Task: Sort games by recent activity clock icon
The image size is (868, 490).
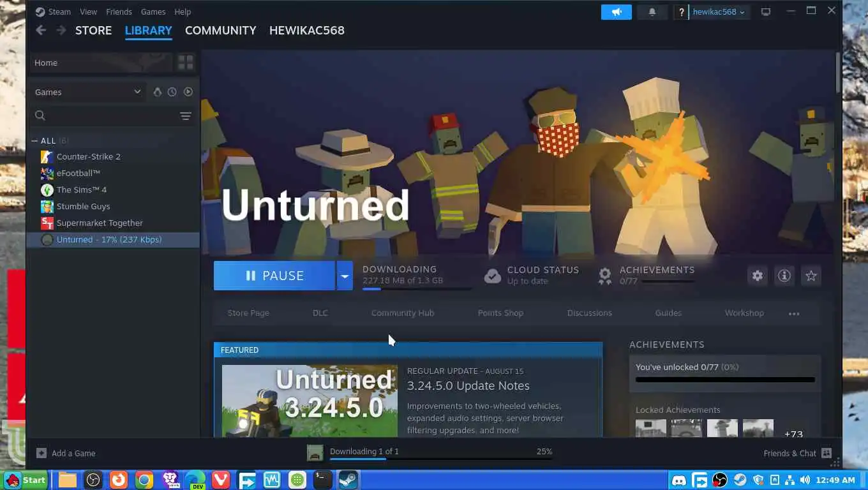Action: (172, 92)
